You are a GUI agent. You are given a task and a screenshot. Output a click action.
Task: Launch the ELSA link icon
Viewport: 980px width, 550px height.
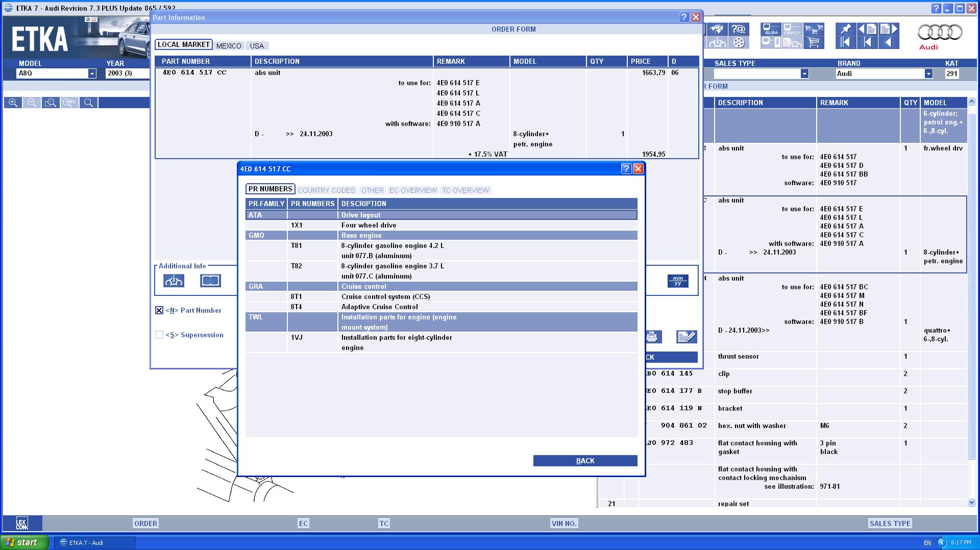[771, 29]
